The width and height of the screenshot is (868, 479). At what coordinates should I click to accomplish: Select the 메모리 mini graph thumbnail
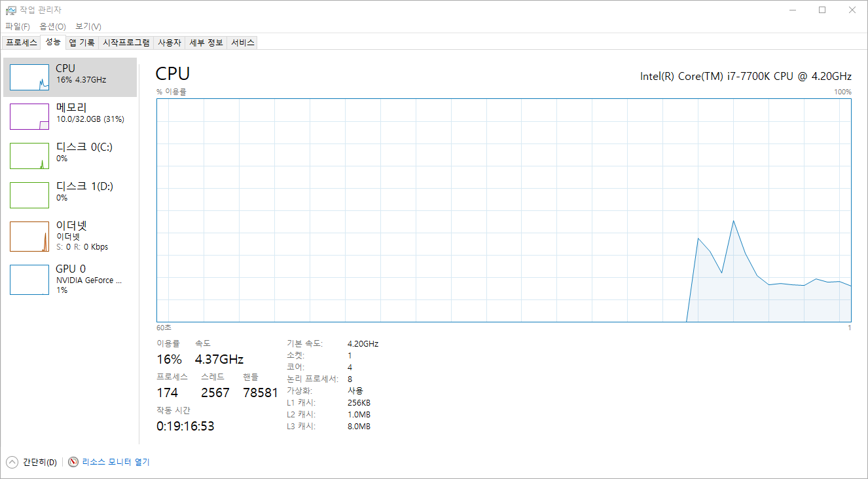click(x=29, y=117)
